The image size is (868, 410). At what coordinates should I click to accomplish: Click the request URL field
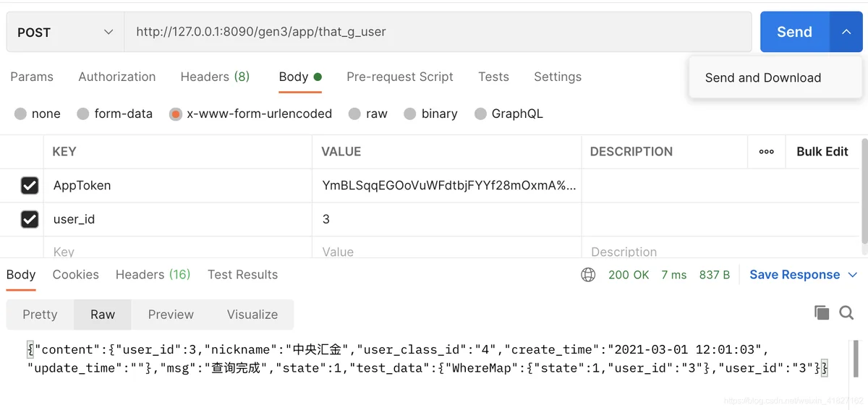[434, 33]
